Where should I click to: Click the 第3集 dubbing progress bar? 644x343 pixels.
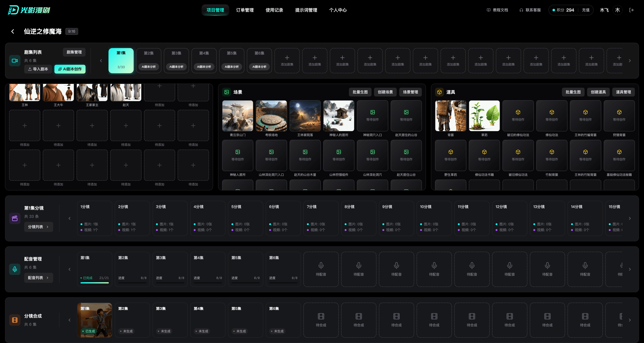coord(170,283)
